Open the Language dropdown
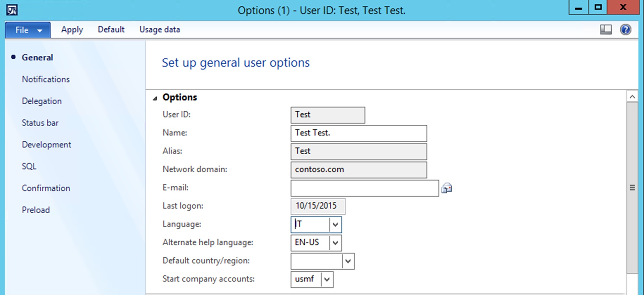 point(335,225)
